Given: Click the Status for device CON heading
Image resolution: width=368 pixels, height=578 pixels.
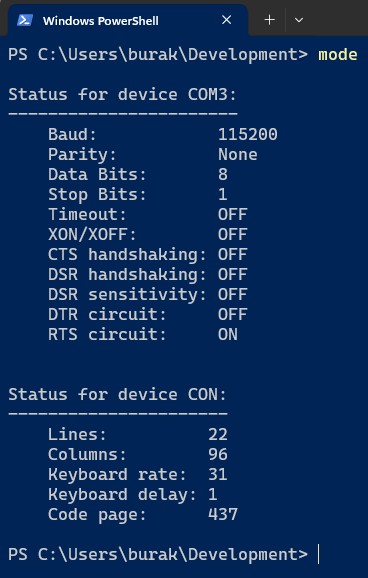Looking at the screenshot, I should coord(117,395).
